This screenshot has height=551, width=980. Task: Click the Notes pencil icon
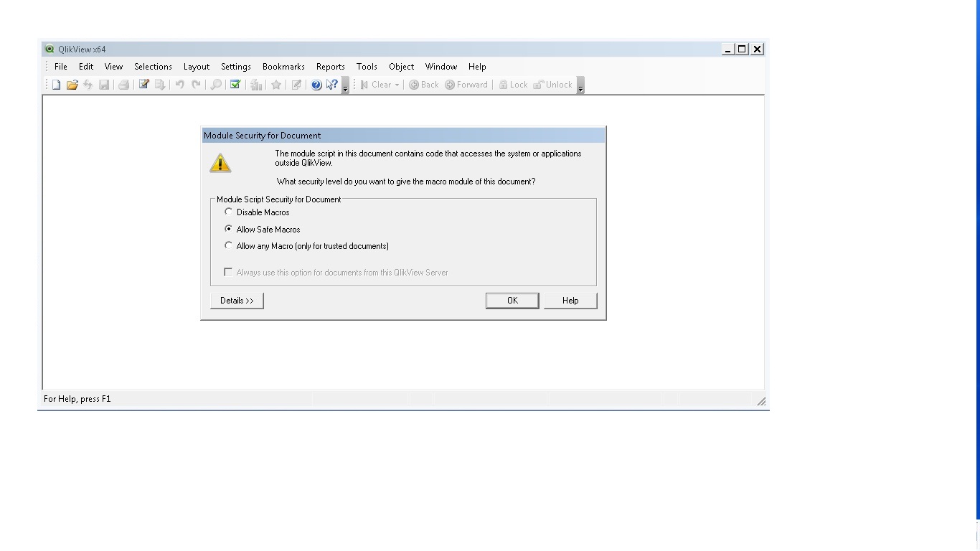point(296,85)
